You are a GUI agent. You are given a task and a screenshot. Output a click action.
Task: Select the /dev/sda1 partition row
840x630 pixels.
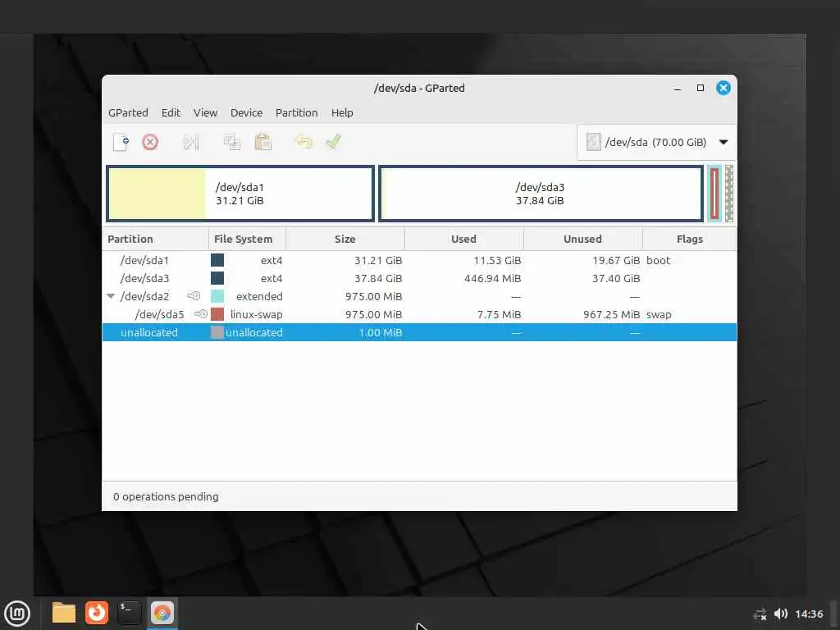(419, 260)
